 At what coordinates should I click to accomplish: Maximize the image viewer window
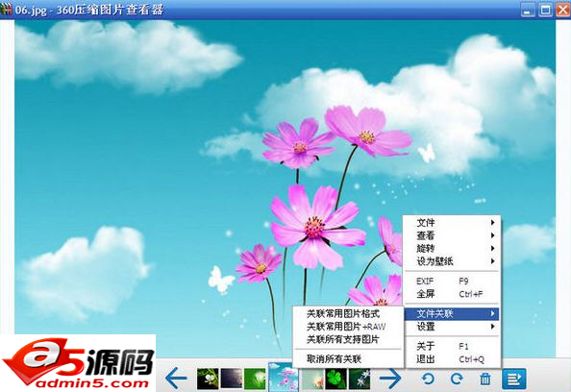(545, 10)
